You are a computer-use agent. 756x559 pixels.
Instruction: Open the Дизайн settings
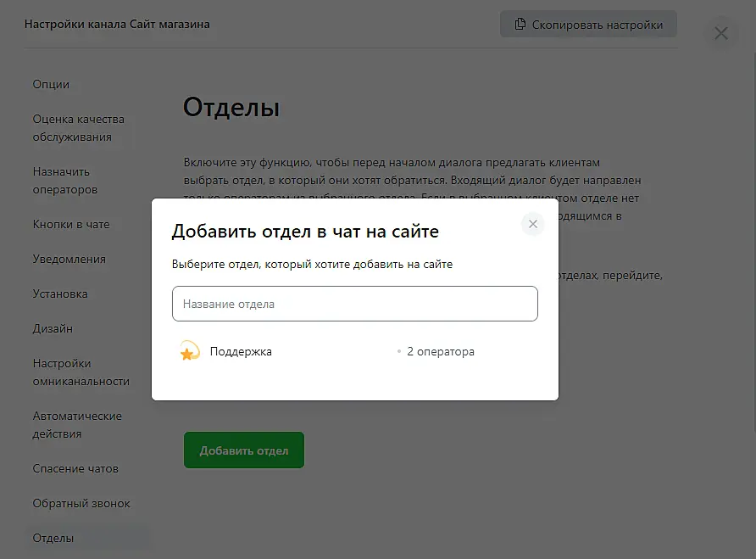pos(53,328)
